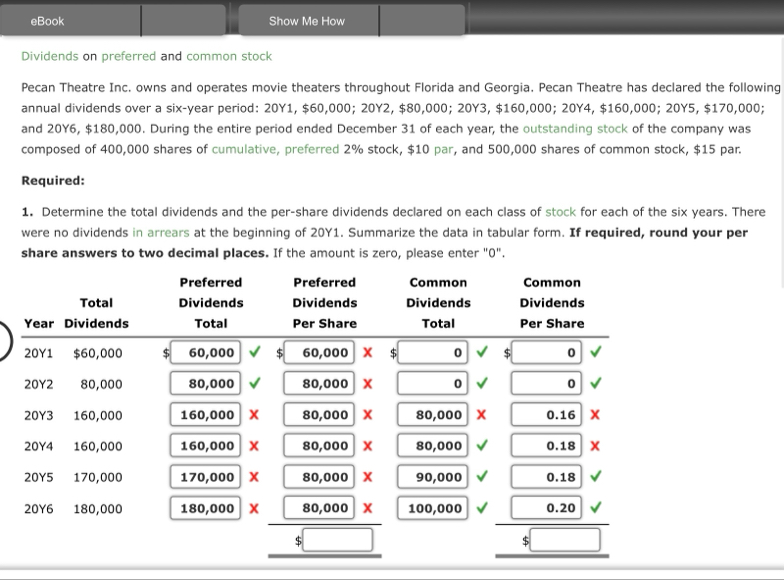The width and height of the screenshot is (784, 580).
Task: Open the 'in arrears' glossary link
Action: (x=160, y=232)
